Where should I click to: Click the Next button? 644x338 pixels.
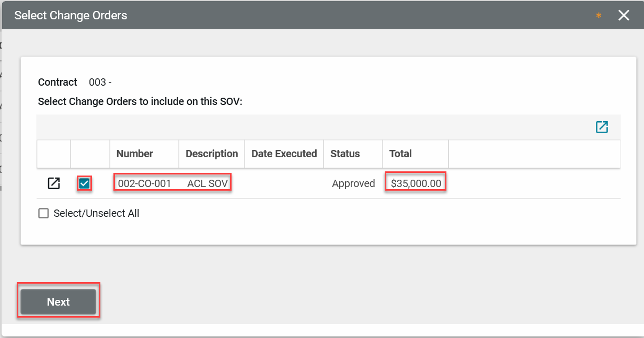(58, 301)
